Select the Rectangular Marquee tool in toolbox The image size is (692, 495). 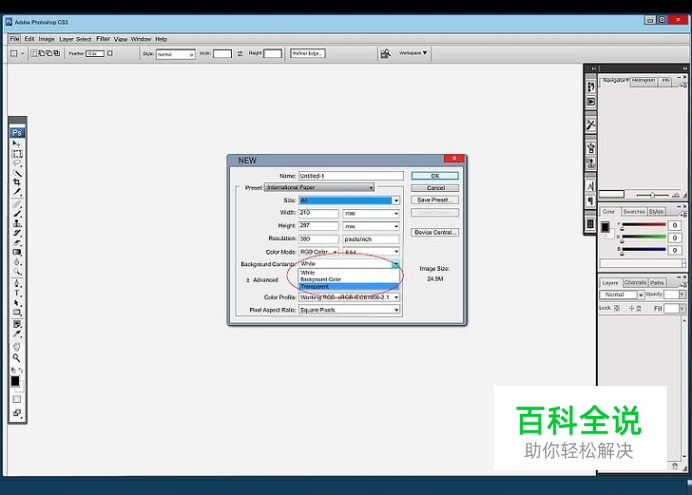pyautogui.click(x=17, y=154)
